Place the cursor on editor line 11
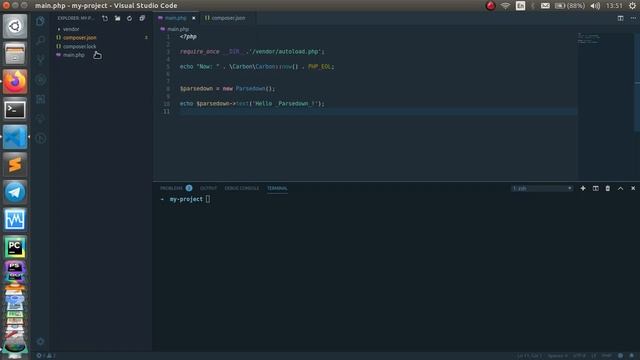Screen dimensions: 640x360 pos(378,111)
